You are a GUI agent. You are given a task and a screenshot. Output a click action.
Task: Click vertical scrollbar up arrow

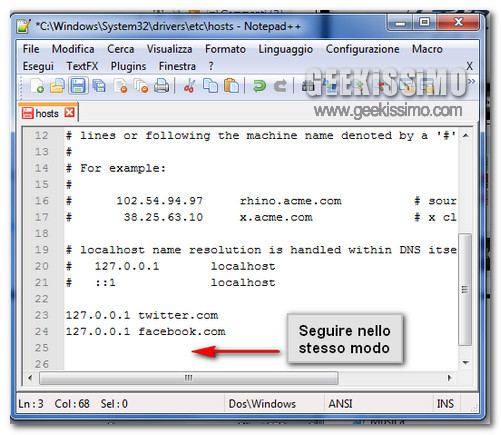click(x=466, y=135)
